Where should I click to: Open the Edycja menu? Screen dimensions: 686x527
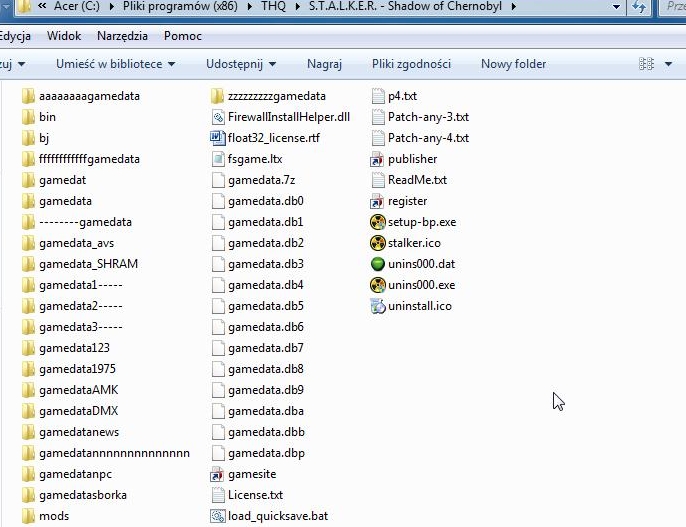(15, 36)
